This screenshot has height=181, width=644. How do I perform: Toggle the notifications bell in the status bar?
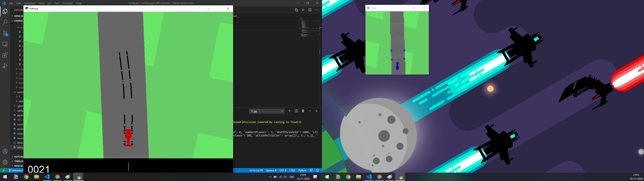pyautogui.click(x=317, y=170)
